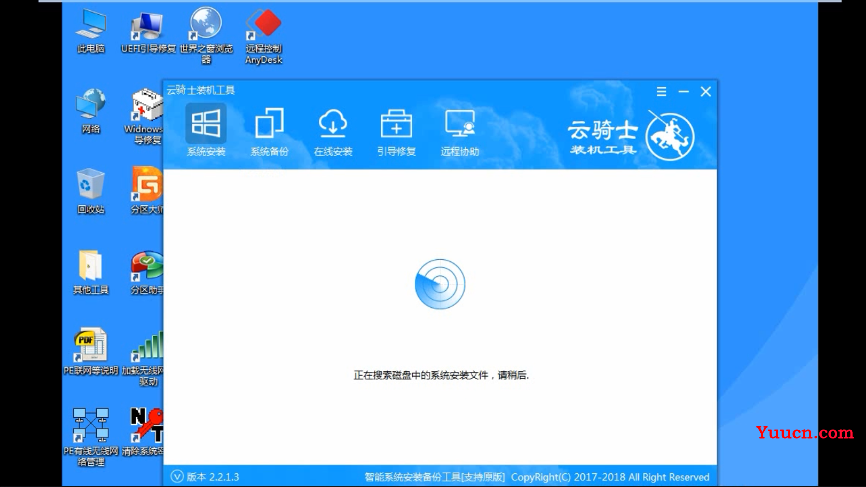Click 智能系统安装备份工具[支持原版] text

(435, 477)
